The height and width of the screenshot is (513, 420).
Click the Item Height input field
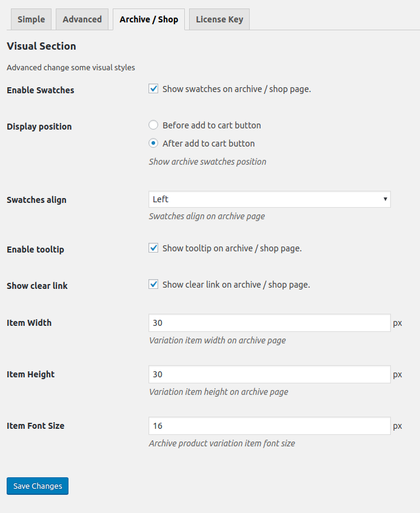[x=270, y=374]
